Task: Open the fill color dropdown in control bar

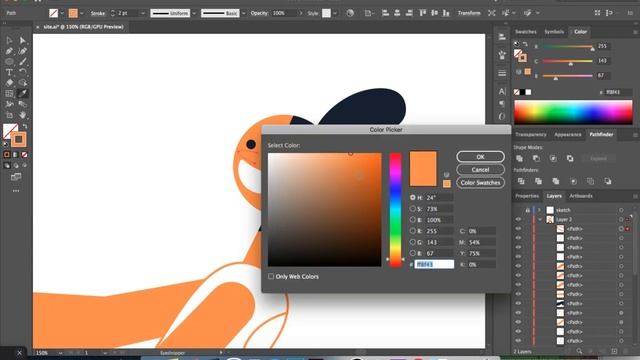Action: coord(62,13)
